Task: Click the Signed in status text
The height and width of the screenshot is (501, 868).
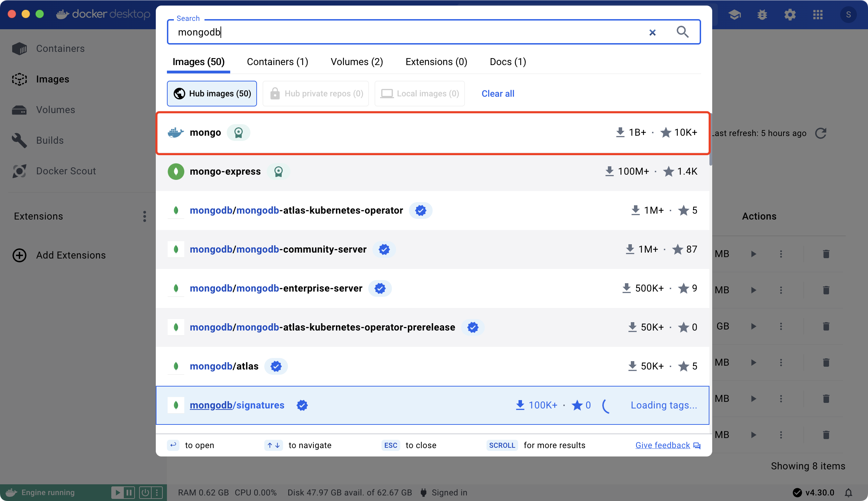Action: tap(449, 493)
